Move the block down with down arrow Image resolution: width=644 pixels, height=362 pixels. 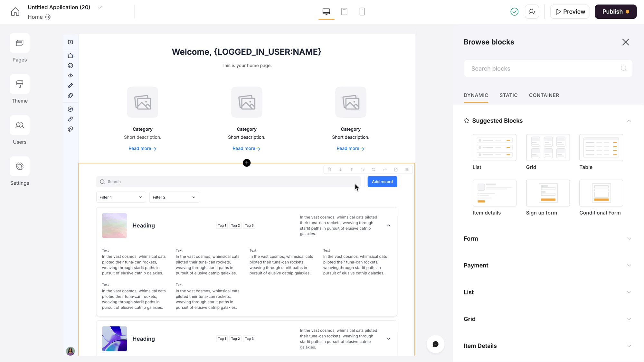click(340, 170)
